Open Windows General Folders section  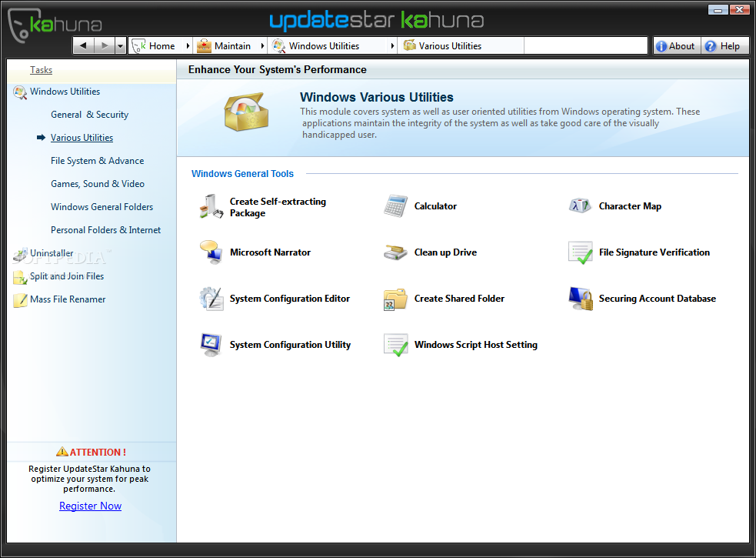[102, 206]
